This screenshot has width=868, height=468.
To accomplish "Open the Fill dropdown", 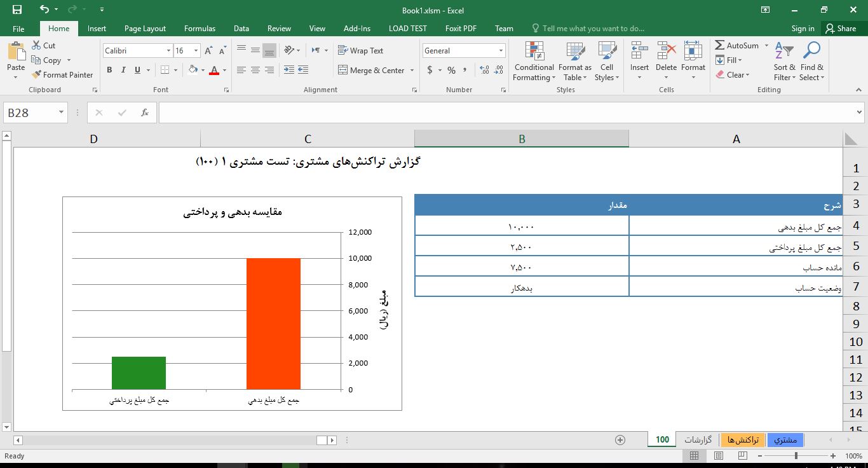I will (728, 60).
